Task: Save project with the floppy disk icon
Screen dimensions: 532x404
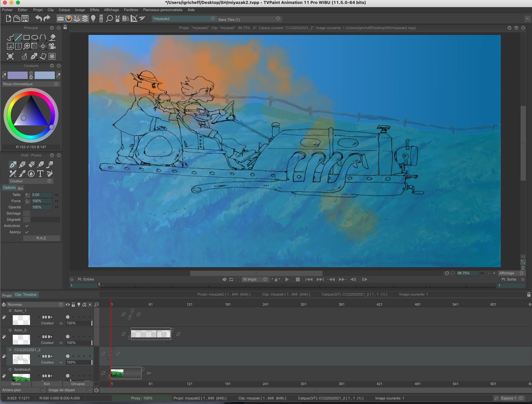Action: (25, 19)
